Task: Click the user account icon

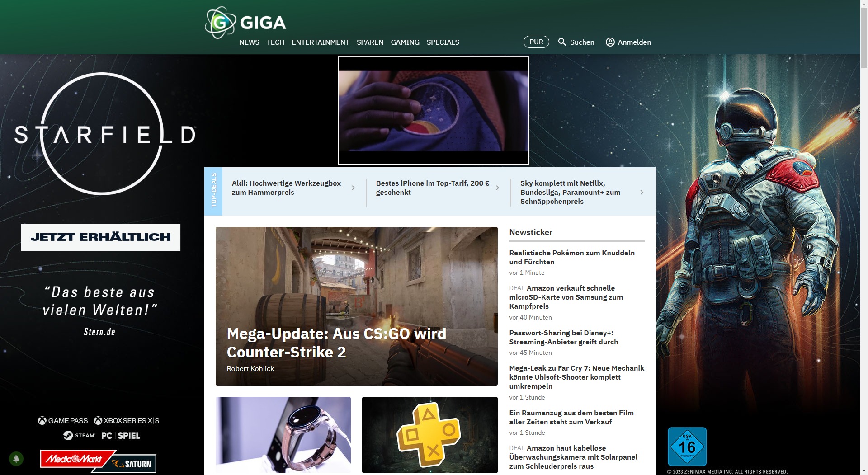Action: tap(610, 42)
